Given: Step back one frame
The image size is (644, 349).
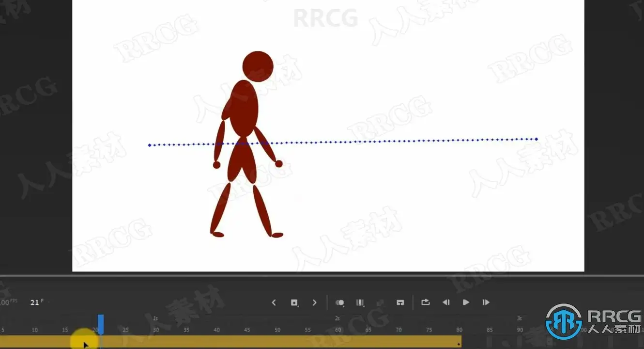Looking at the screenshot, I should coord(446,302).
